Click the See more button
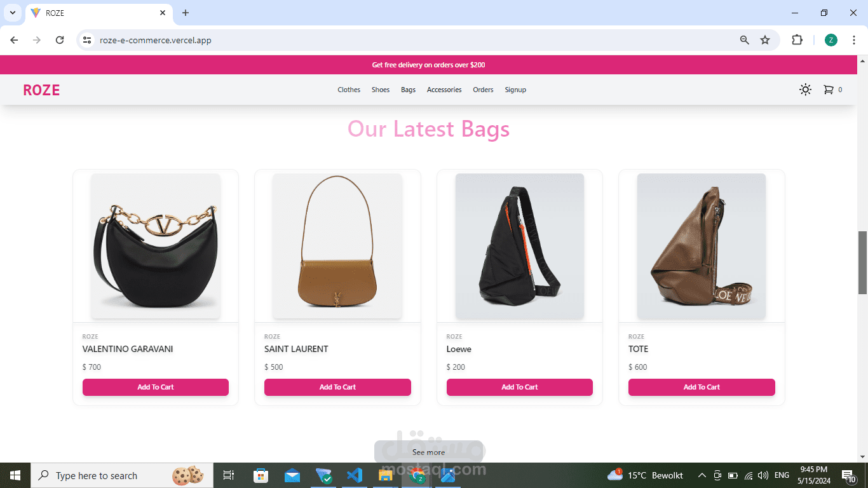The width and height of the screenshot is (868, 488). click(429, 452)
